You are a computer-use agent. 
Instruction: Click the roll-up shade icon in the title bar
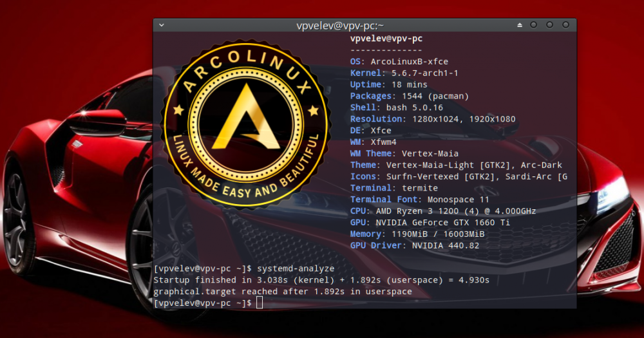point(520,25)
